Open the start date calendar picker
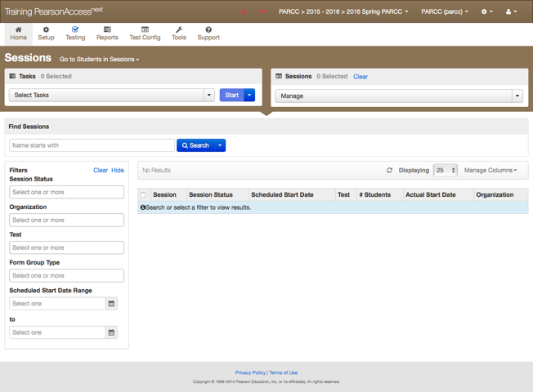This screenshot has height=392, width=533. pos(112,304)
